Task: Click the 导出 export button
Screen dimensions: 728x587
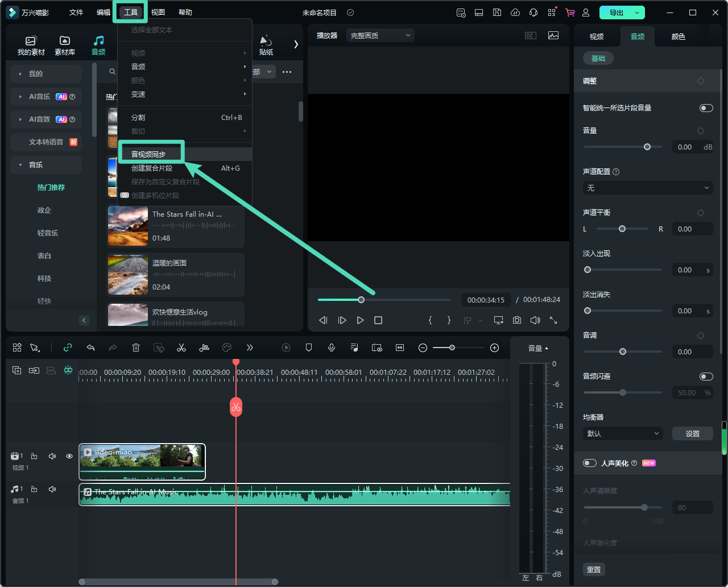Action: (616, 13)
